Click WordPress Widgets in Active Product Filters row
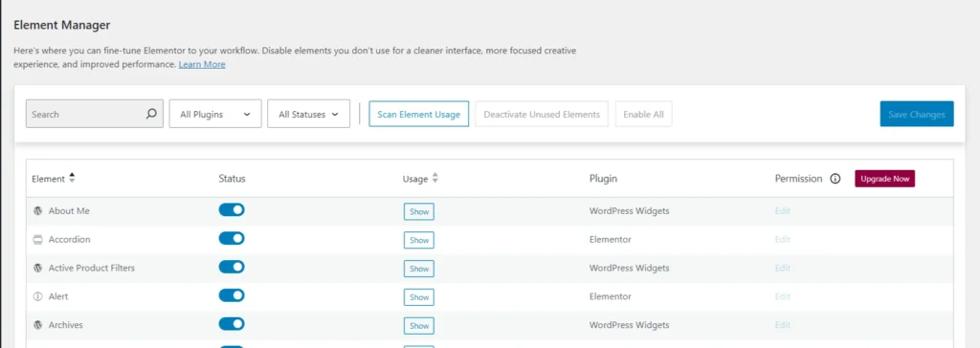The height and width of the screenshot is (348, 980). 630,268
